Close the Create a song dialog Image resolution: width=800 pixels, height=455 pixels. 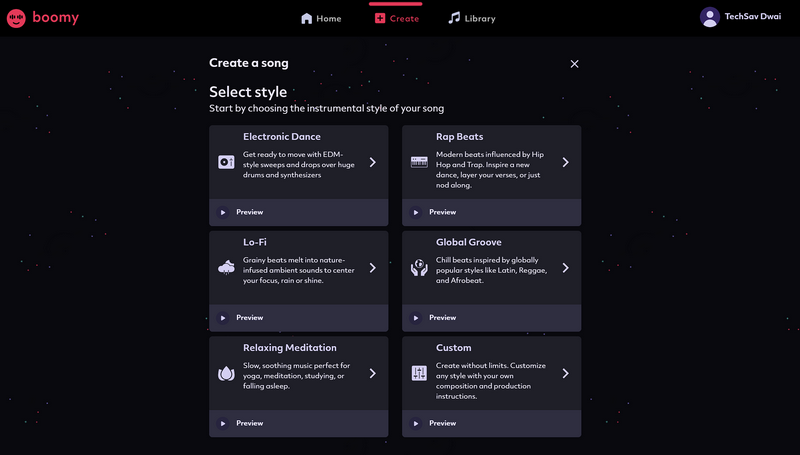(574, 64)
